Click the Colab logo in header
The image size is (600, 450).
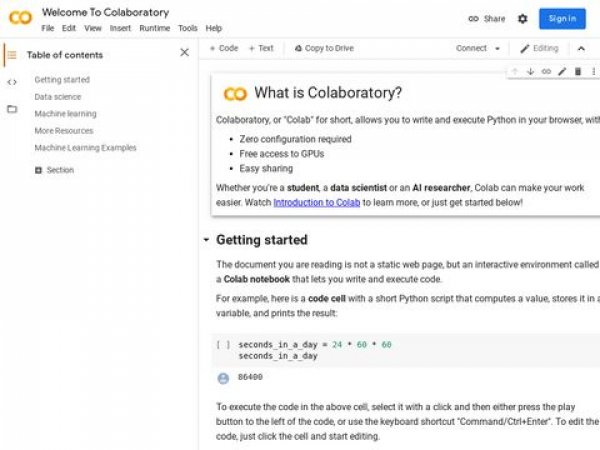tap(20, 18)
